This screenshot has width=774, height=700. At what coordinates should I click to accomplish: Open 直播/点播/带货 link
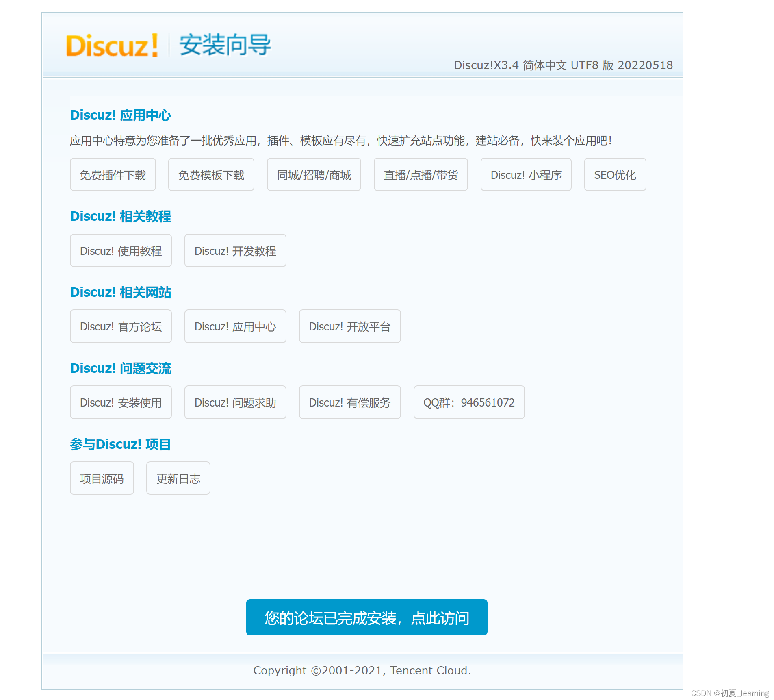coord(421,174)
